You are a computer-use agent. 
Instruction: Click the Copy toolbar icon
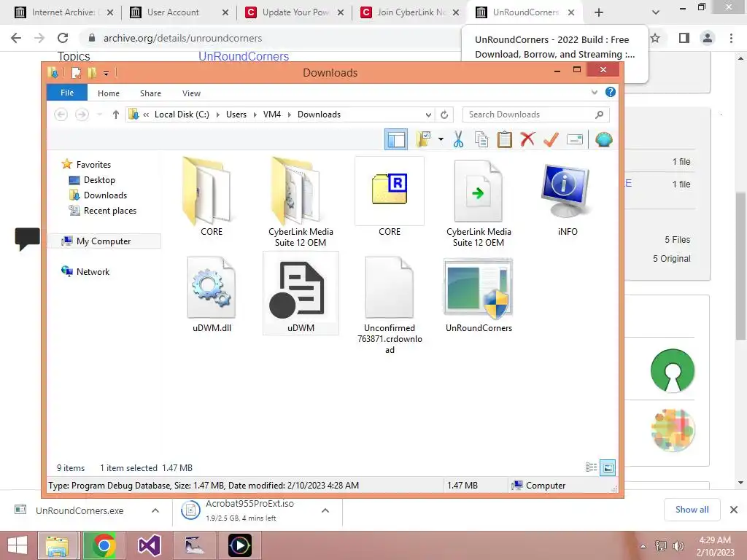coord(481,139)
